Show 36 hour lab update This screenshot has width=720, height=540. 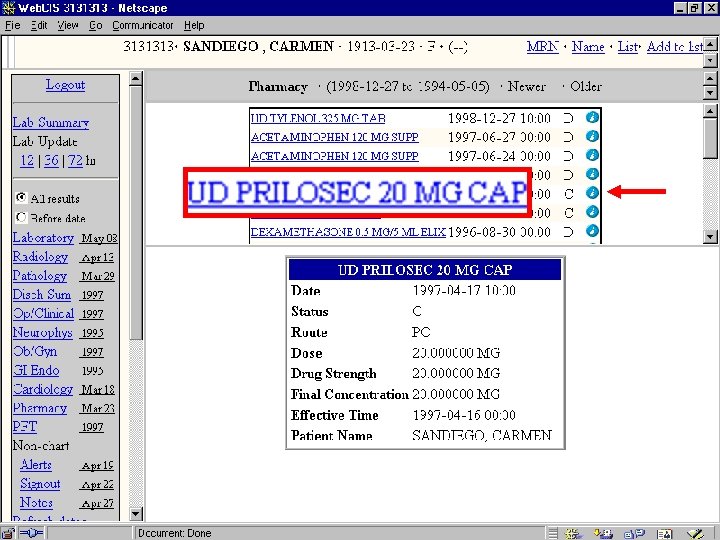[x=51, y=160]
